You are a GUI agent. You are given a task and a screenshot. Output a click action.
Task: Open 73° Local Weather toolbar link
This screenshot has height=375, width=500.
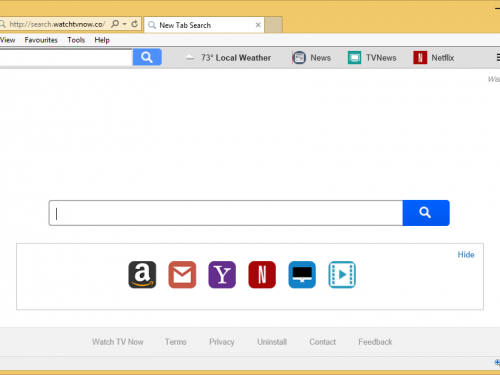click(x=236, y=58)
